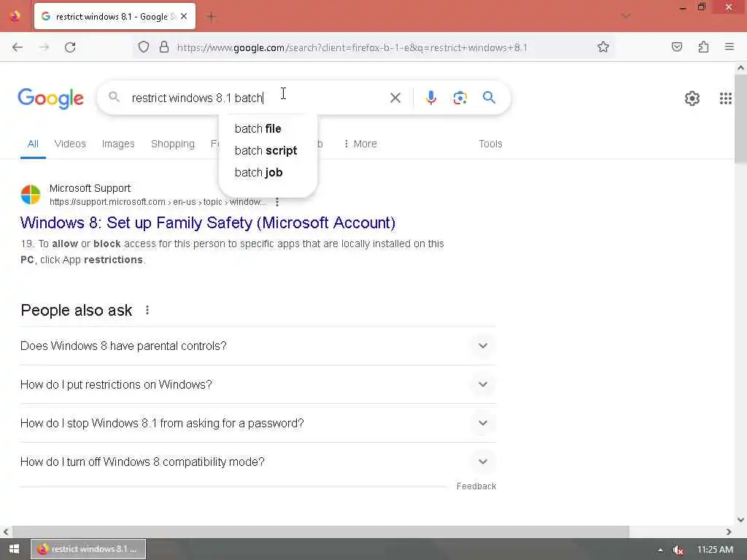The image size is (747, 560).
Task: Open the Windows Start button
Action: tap(14, 549)
